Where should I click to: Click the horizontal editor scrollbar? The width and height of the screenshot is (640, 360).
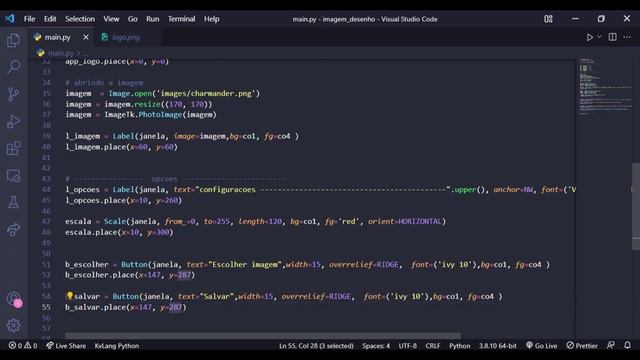point(263,336)
